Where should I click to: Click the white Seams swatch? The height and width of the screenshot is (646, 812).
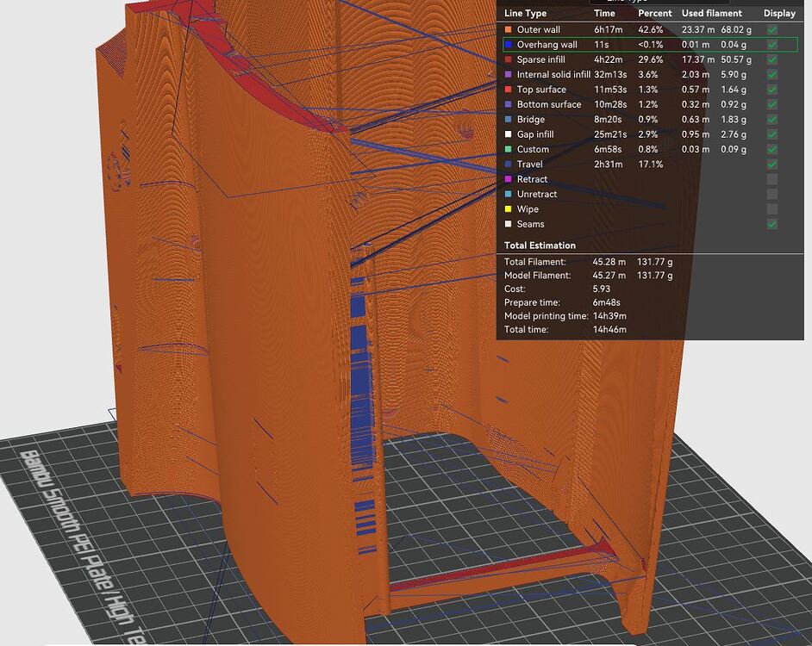pyautogui.click(x=508, y=225)
